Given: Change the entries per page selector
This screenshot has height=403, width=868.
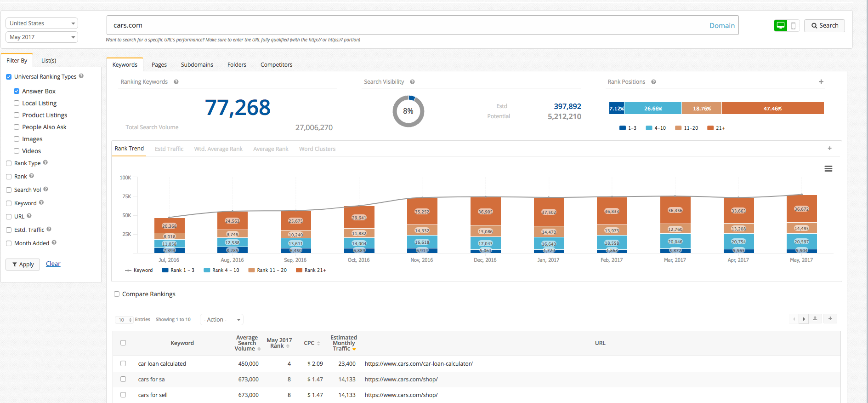Looking at the screenshot, I should click(124, 320).
